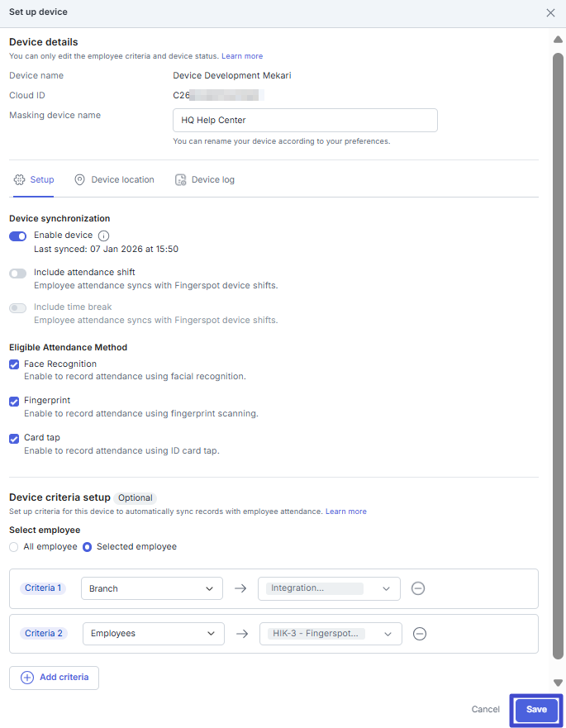
Task: Click the plus icon in Add criteria
Action: coord(27,678)
